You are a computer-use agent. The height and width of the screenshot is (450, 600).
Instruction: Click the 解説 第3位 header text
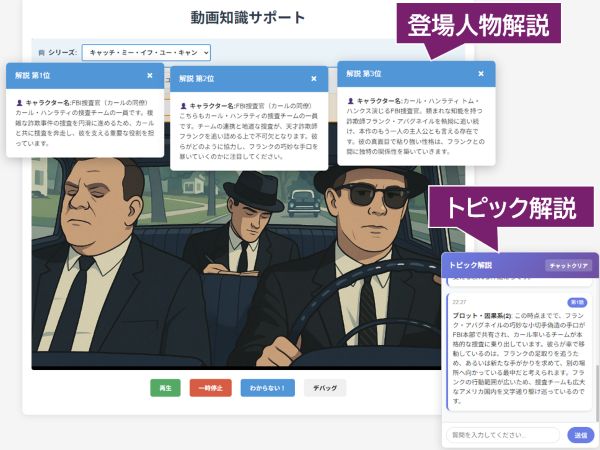click(364, 73)
